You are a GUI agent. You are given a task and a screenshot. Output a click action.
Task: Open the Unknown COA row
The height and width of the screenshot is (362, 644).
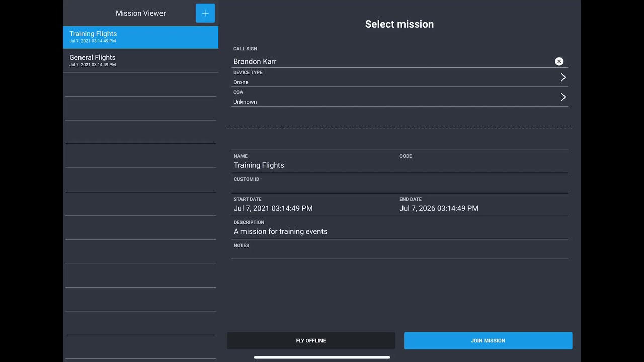click(x=399, y=97)
